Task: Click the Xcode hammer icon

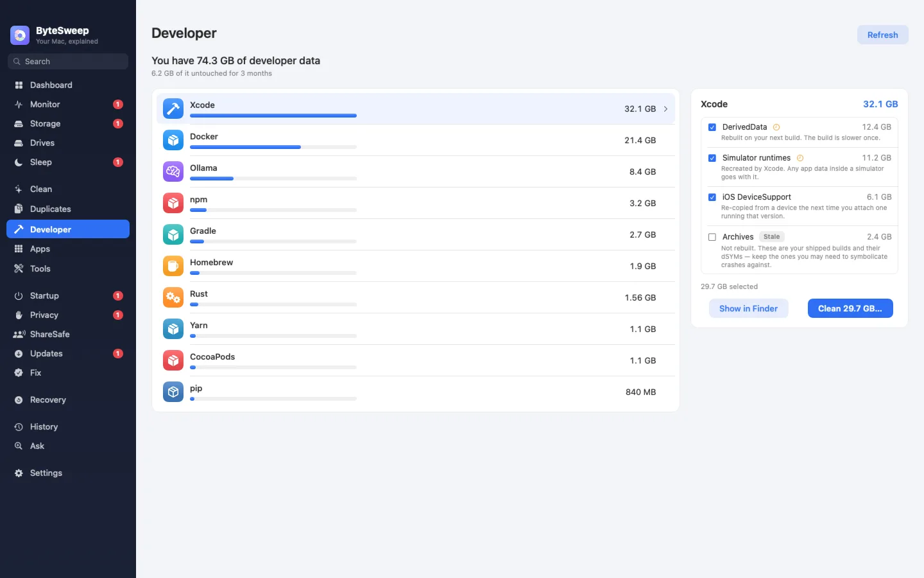Action: point(173,109)
